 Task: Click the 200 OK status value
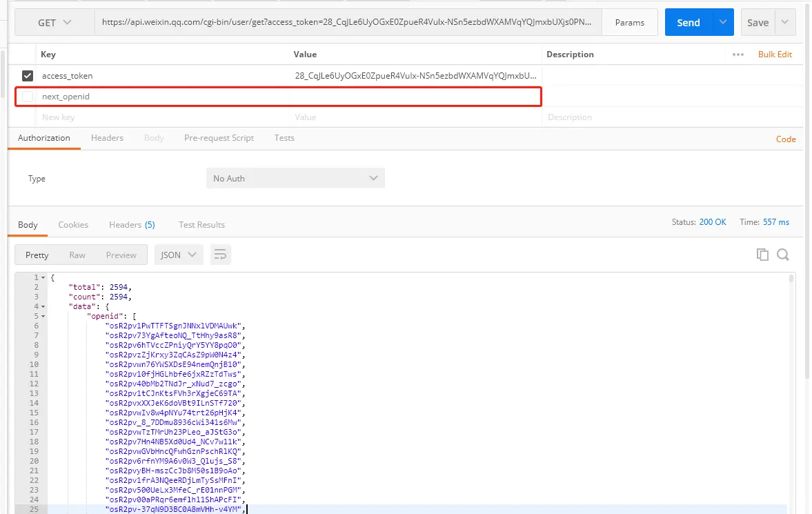(x=713, y=221)
